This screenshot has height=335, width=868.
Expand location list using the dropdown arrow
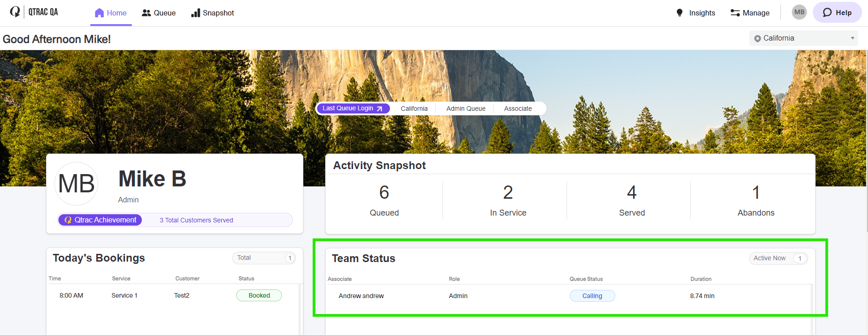tap(852, 38)
